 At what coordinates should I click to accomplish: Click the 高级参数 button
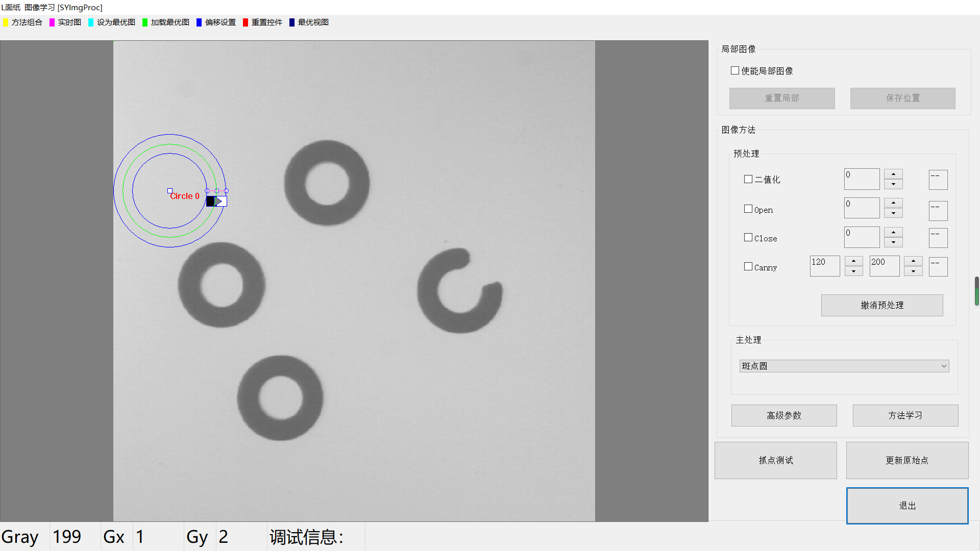pos(783,415)
